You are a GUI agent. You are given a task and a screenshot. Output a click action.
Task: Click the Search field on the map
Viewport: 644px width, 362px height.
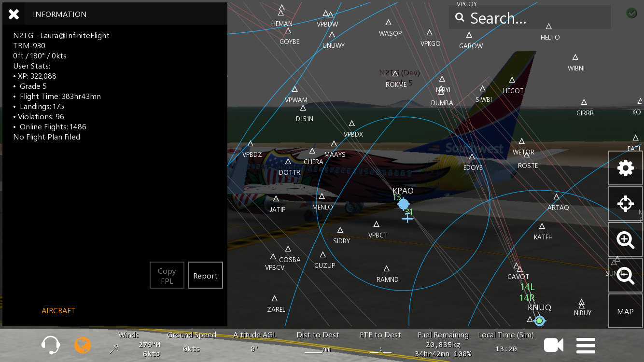pos(530,18)
